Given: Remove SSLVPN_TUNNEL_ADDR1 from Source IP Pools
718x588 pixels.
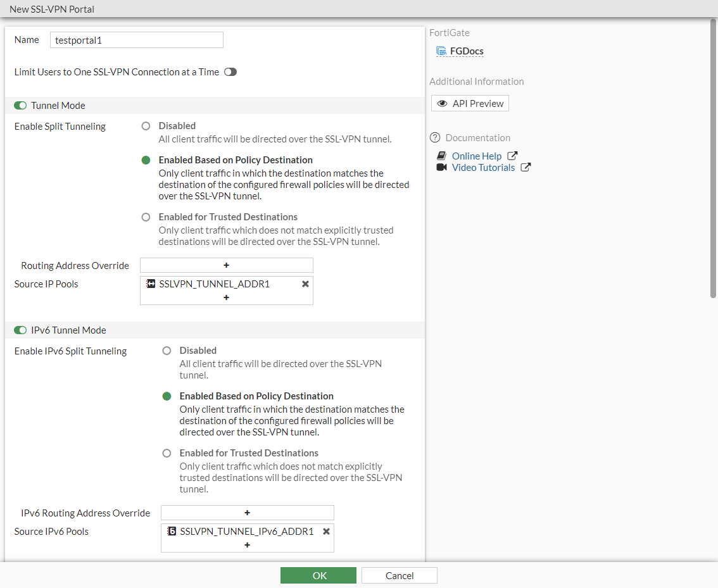Looking at the screenshot, I should [305, 284].
